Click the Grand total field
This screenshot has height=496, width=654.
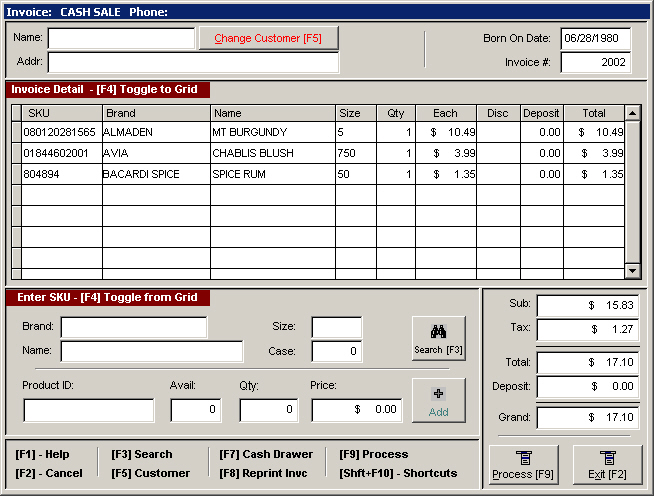[x=588, y=418]
